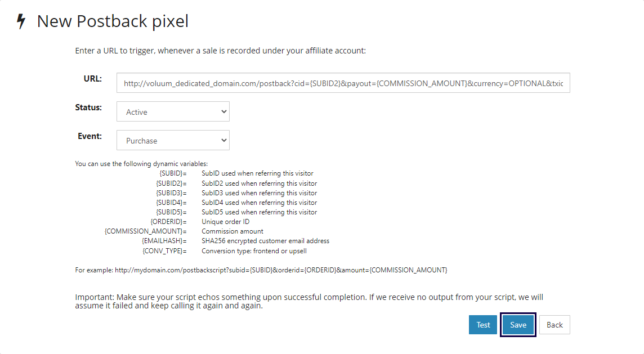Click the lightning bolt icon beside the heading
Screen dimensions: 644x354
click(x=21, y=21)
